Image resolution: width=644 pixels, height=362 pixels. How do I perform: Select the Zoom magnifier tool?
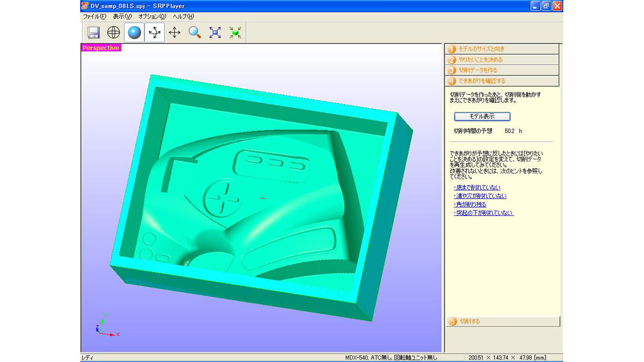pos(195,33)
